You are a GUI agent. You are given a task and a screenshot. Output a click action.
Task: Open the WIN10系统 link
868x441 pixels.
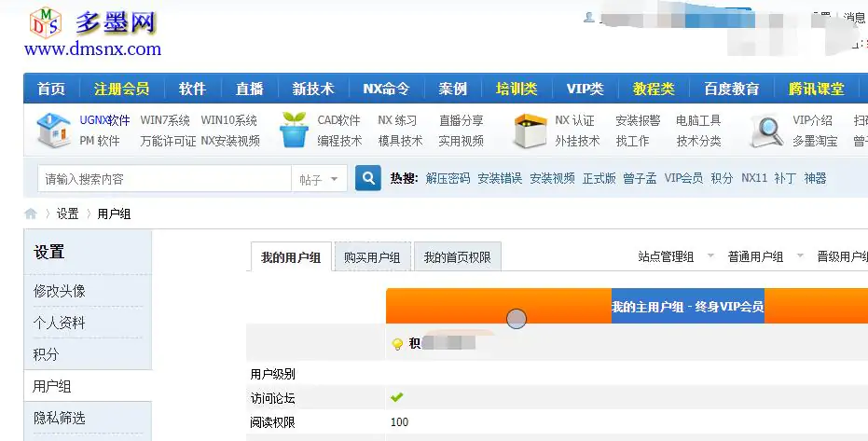(x=228, y=120)
